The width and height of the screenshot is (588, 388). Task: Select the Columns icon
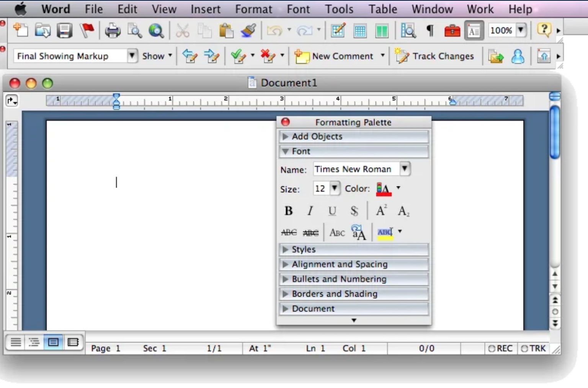(x=381, y=30)
